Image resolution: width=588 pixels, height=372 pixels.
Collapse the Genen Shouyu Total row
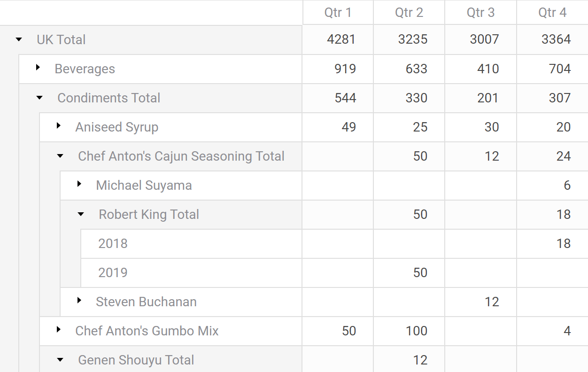(60, 360)
